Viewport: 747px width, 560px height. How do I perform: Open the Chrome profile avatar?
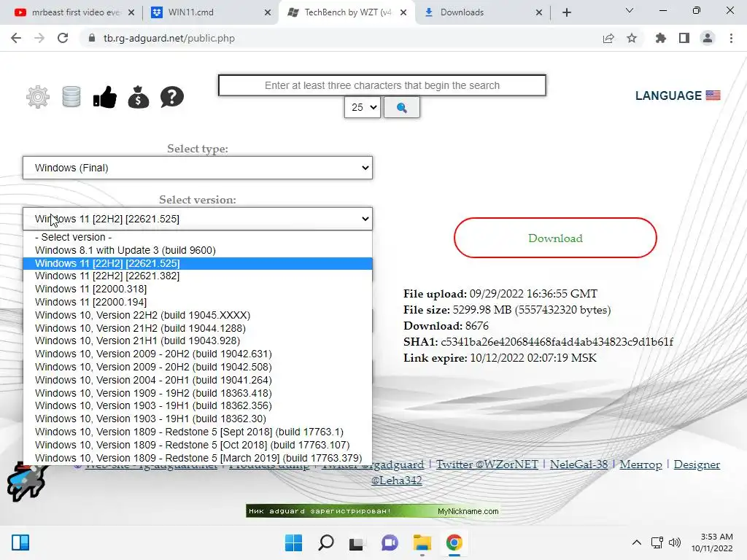click(708, 38)
